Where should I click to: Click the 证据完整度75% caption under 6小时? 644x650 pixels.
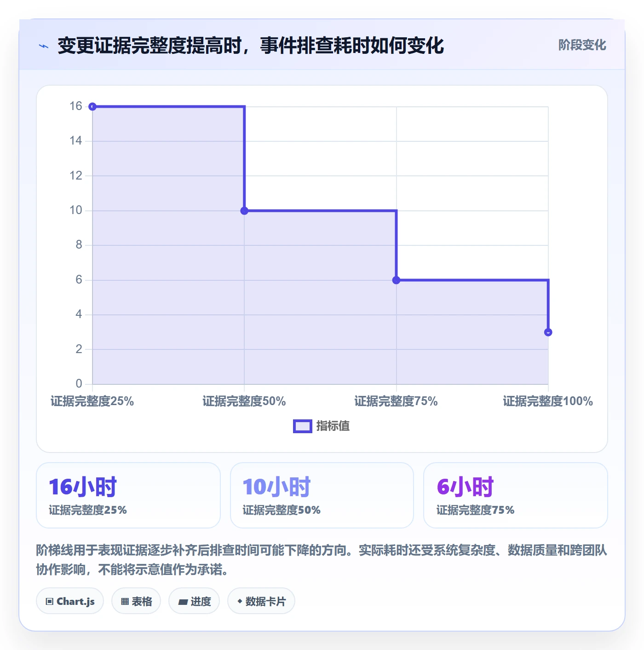coord(475,510)
